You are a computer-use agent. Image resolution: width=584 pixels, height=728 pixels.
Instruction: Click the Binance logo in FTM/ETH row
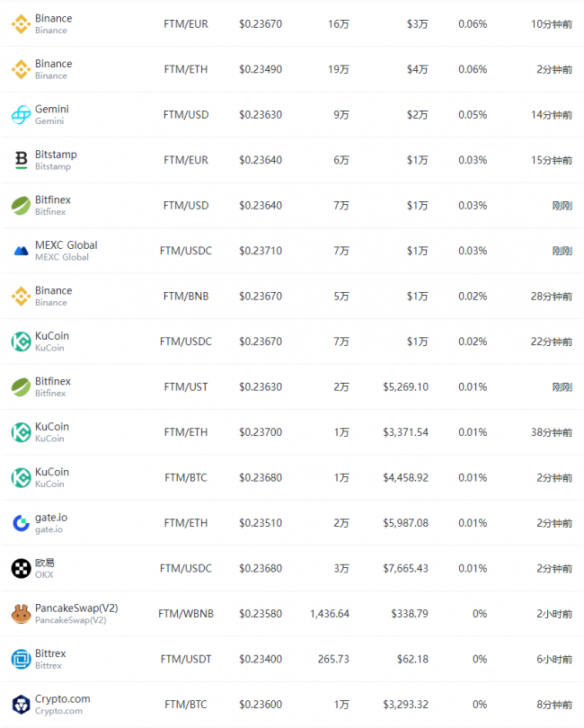[21, 69]
